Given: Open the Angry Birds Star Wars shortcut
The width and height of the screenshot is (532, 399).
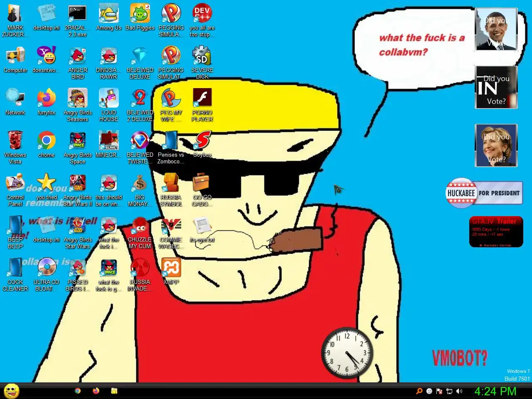Looking at the screenshot, I should (78, 232).
